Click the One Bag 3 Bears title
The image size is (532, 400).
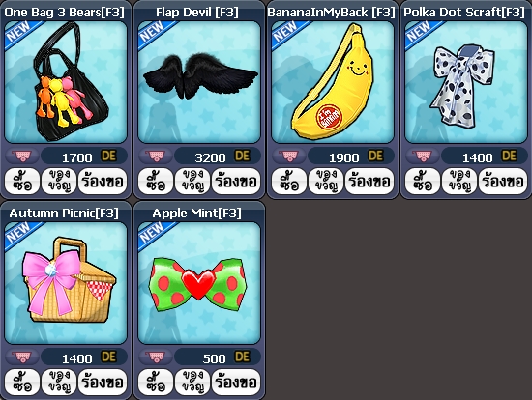pos(65,13)
